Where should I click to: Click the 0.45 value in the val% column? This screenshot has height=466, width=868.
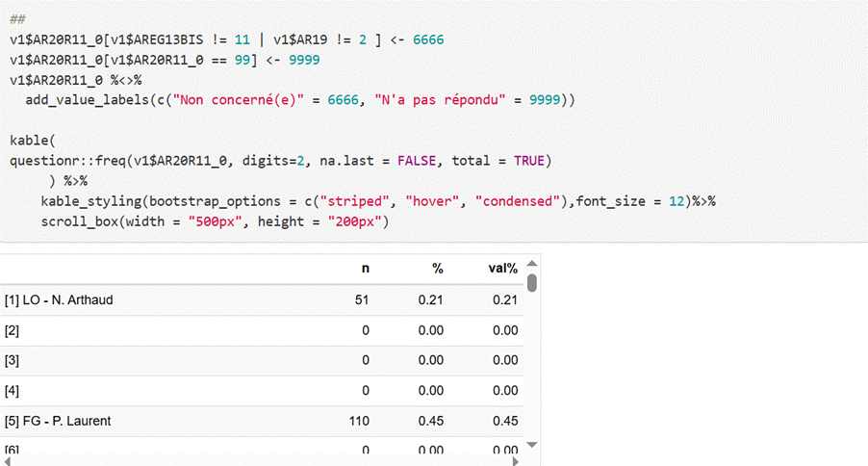pos(504,420)
